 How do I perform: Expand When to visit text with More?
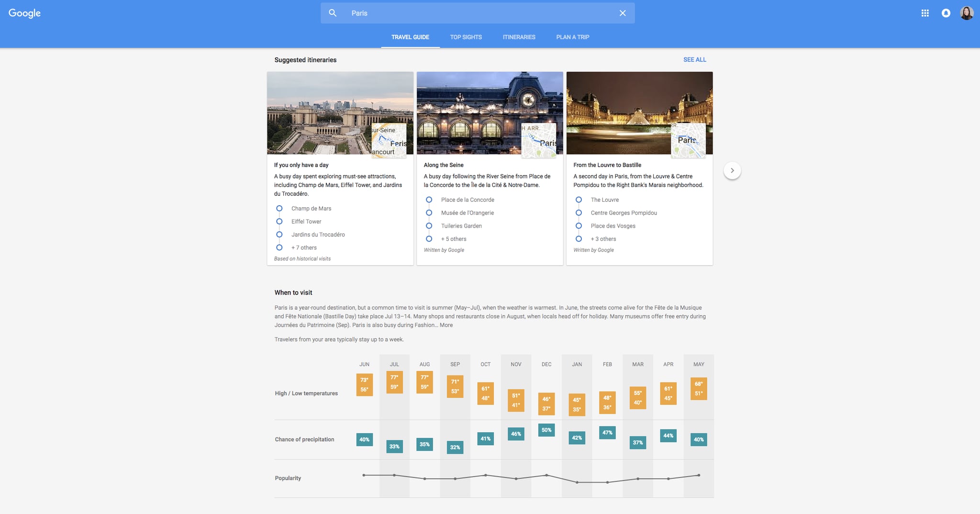pos(446,325)
